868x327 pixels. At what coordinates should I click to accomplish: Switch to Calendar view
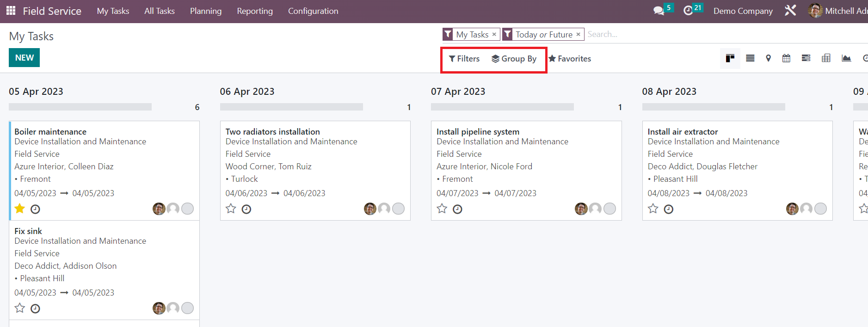[786, 58]
